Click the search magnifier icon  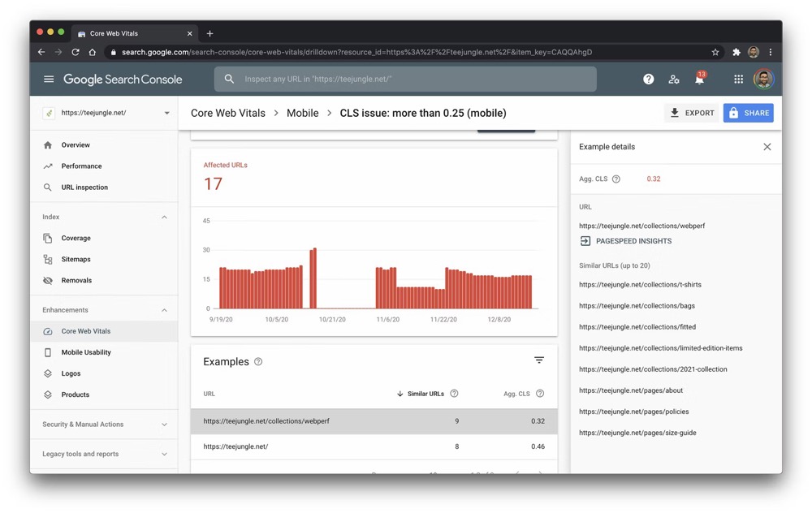click(229, 80)
